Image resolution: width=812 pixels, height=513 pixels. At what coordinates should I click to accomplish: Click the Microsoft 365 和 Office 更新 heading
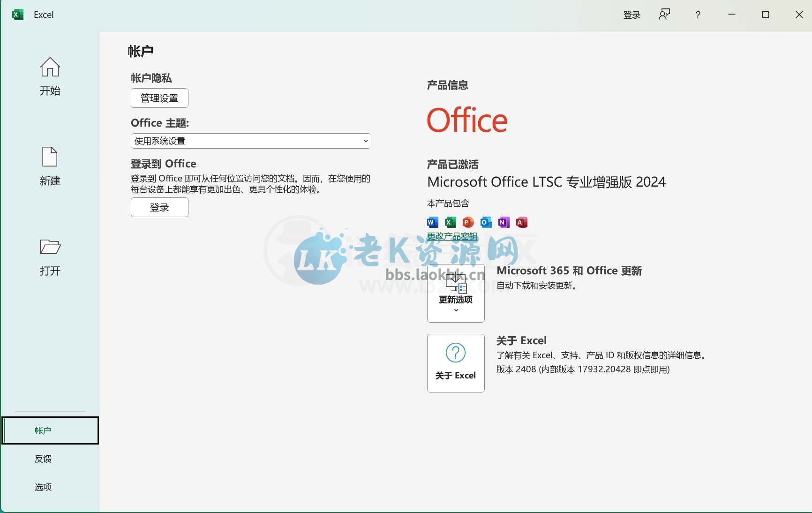tap(569, 271)
